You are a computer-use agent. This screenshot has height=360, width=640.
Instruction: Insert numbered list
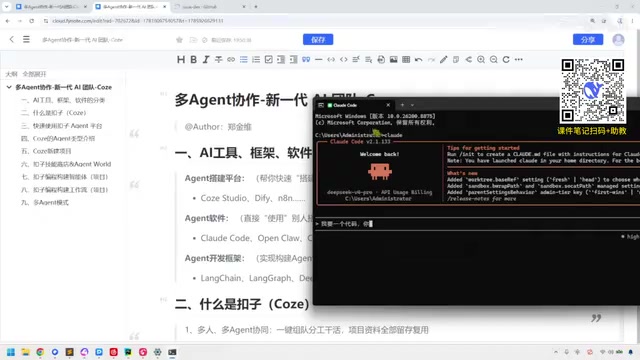(256, 60)
